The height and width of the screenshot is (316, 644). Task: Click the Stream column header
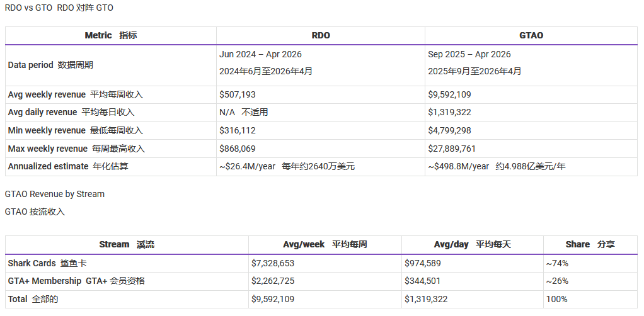tap(126, 244)
